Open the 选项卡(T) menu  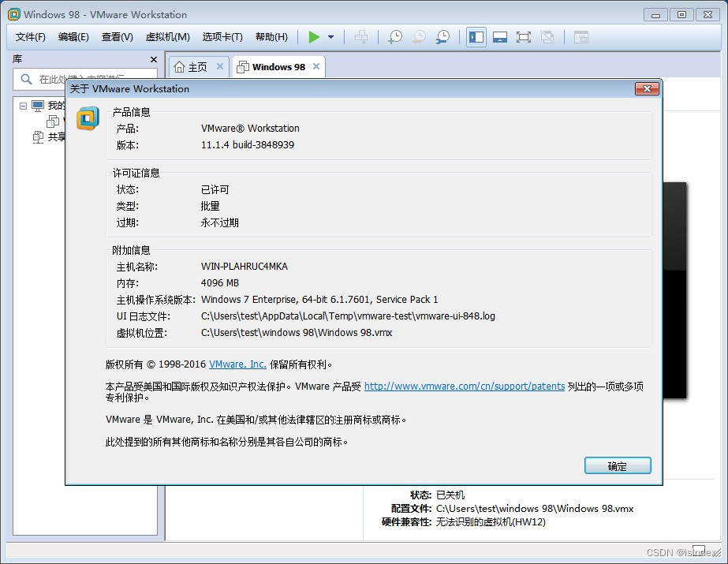coord(222,37)
